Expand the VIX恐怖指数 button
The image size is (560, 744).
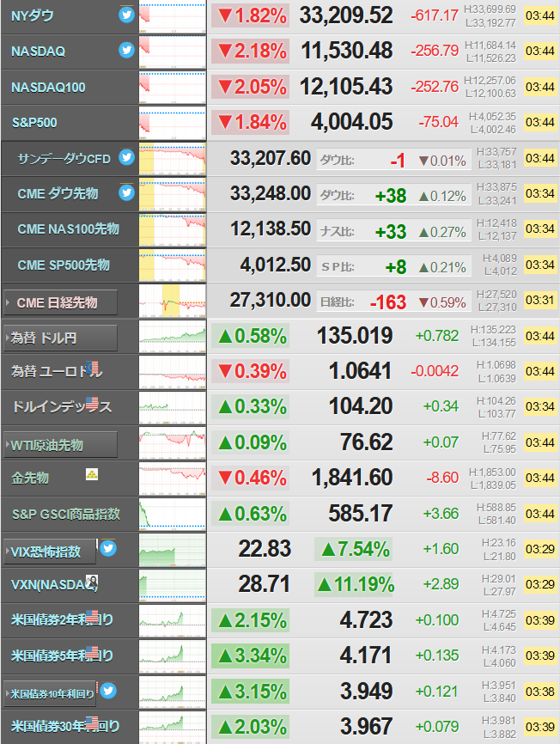[x=50, y=552]
